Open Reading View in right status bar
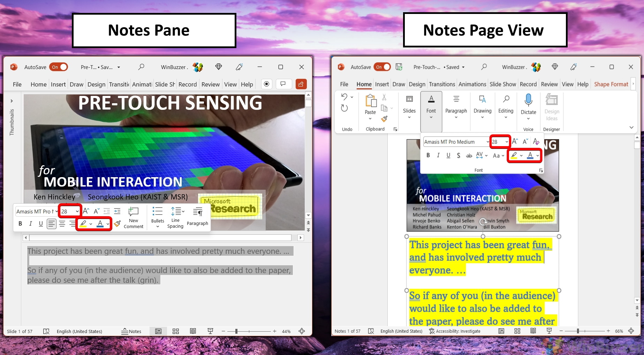 point(533,331)
